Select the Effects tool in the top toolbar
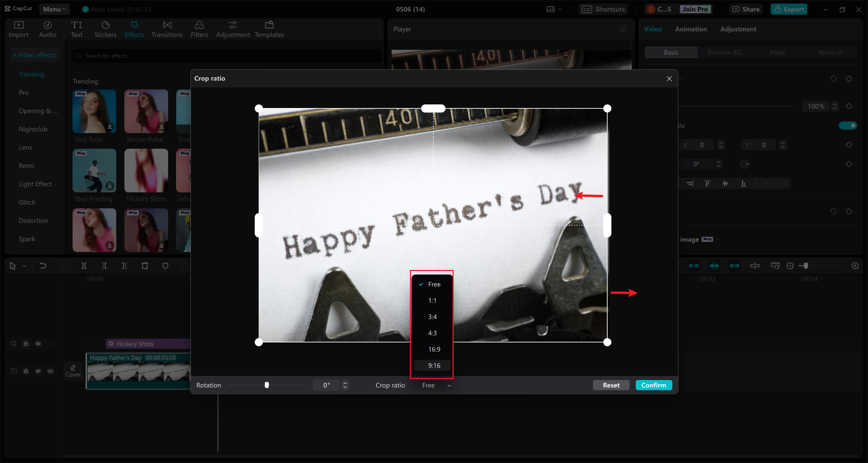 coord(134,29)
